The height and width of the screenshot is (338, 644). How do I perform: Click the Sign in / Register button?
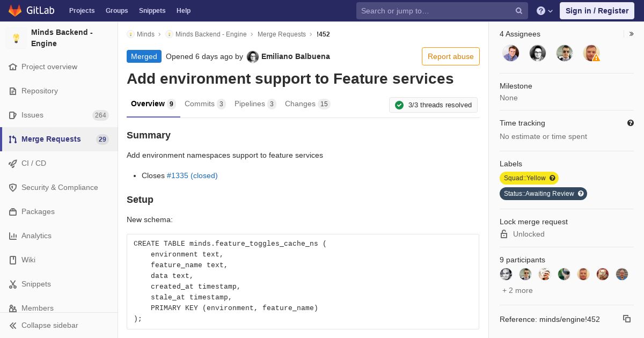[x=597, y=11]
